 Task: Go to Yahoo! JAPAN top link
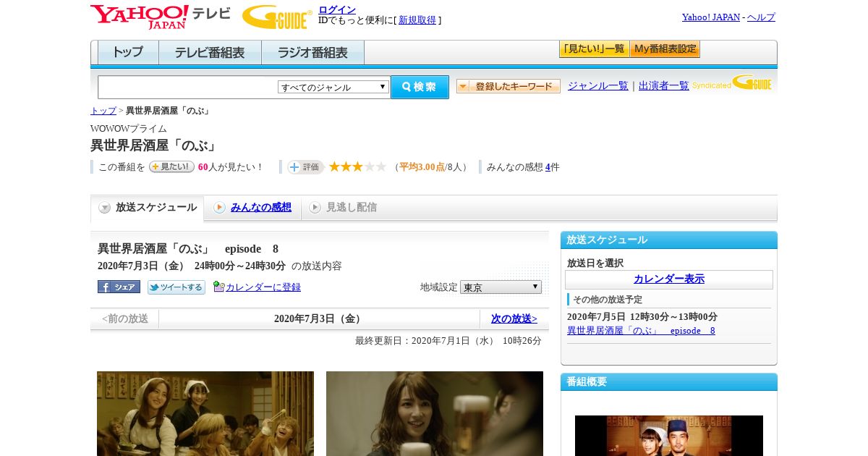[x=710, y=17]
